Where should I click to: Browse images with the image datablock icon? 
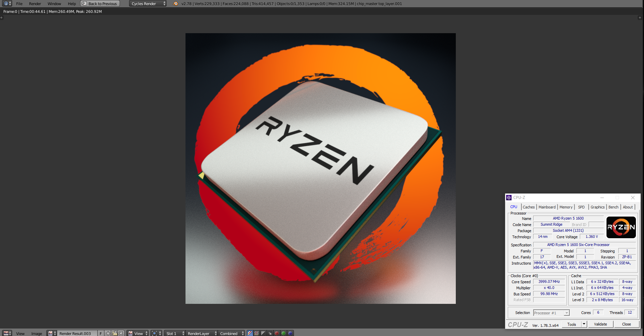coord(52,333)
